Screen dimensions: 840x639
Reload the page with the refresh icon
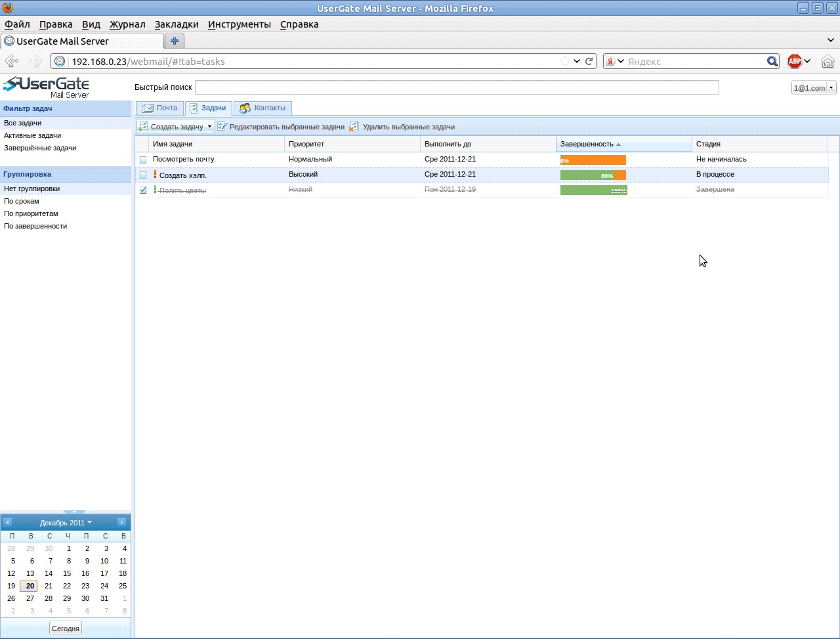pyautogui.click(x=589, y=61)
